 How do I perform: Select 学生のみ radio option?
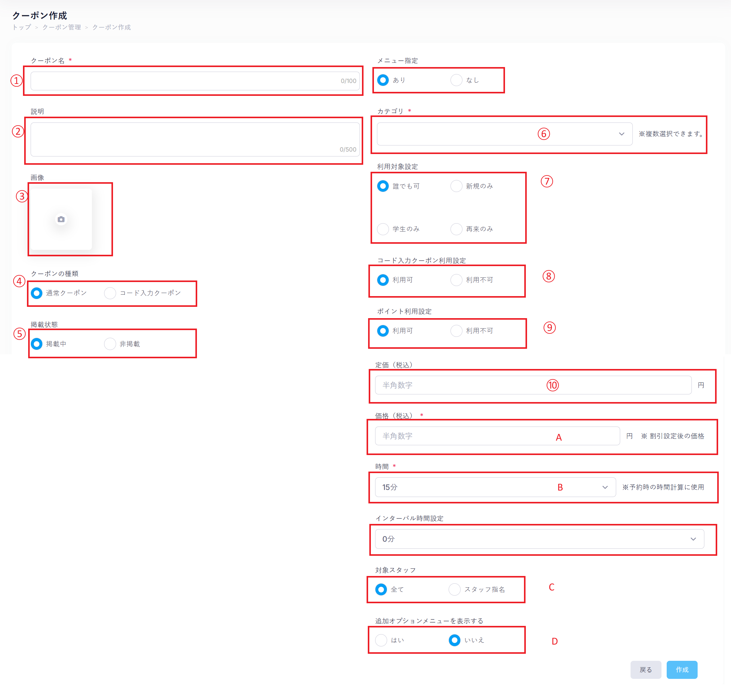(383, 229)
